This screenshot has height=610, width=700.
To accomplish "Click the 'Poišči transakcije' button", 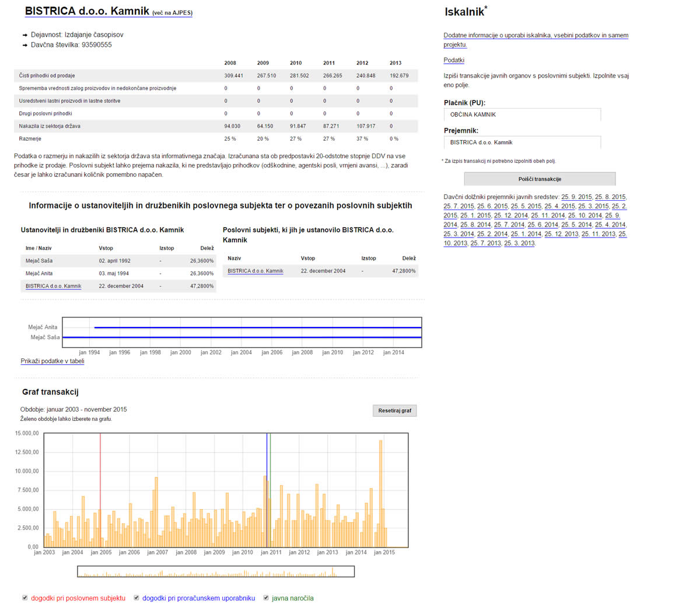I will tap(540, 179).
